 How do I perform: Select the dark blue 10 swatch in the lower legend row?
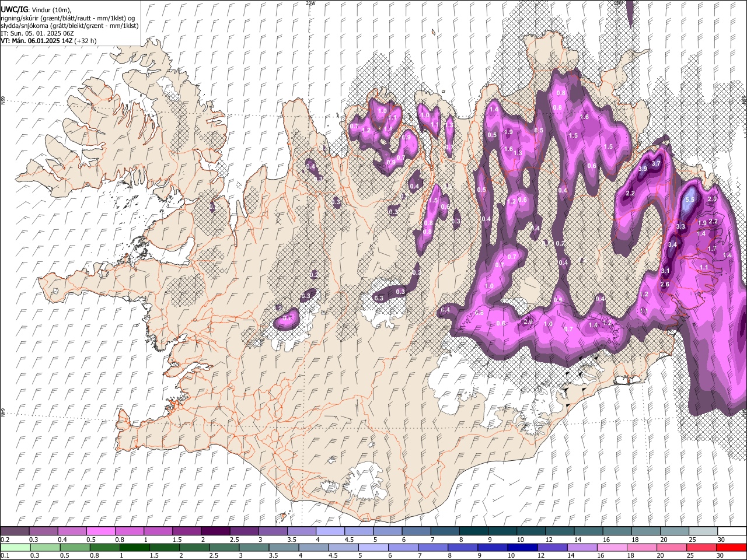coord(523,548)
